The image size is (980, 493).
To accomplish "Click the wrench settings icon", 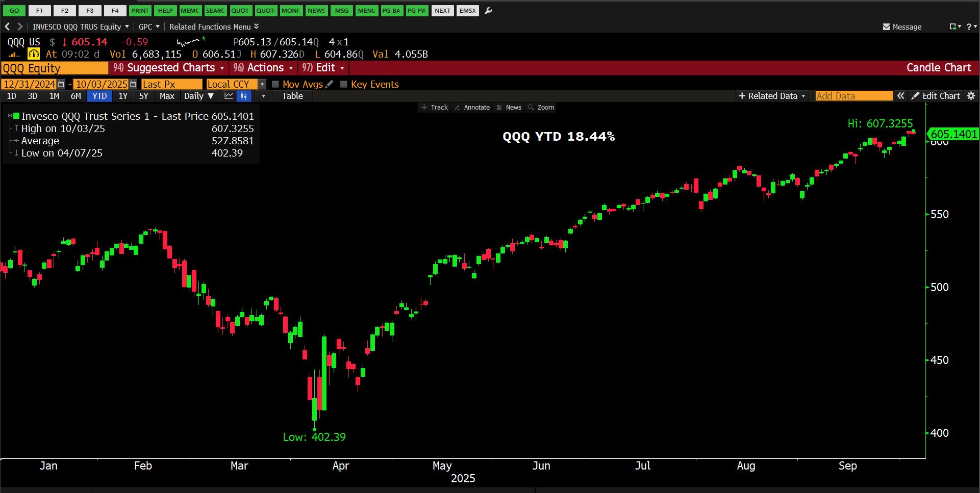I will click(488, 11).
